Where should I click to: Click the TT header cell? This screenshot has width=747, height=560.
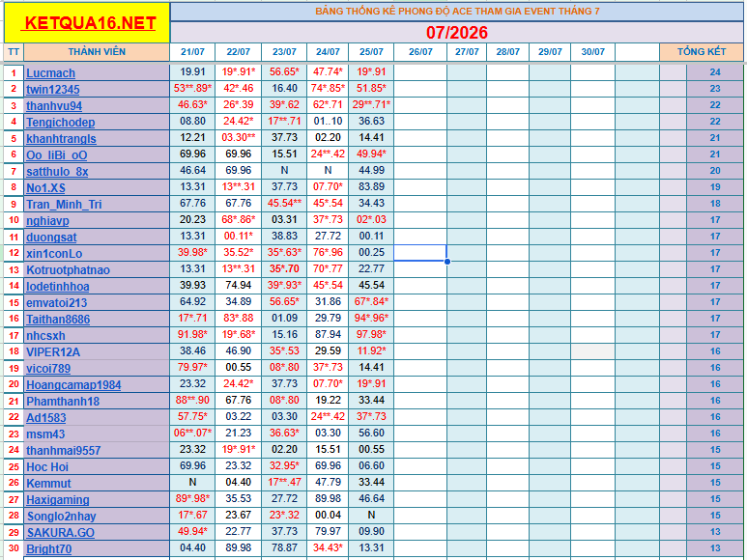[14, 52]
